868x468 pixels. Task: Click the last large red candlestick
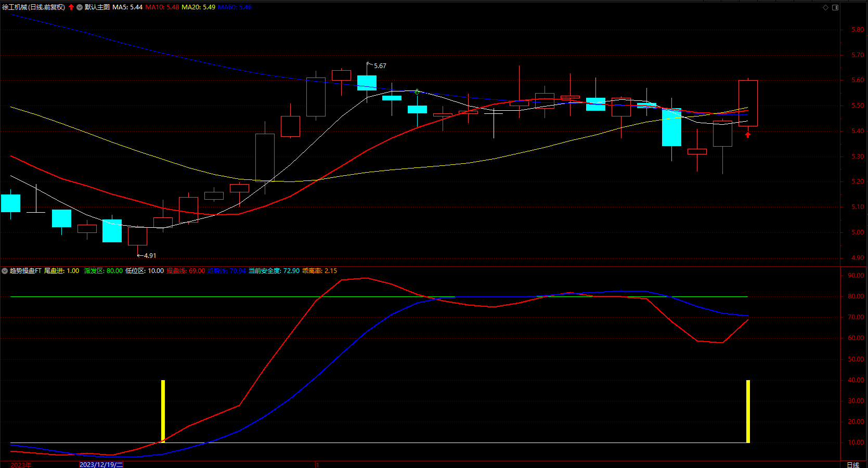pos(748,103)
